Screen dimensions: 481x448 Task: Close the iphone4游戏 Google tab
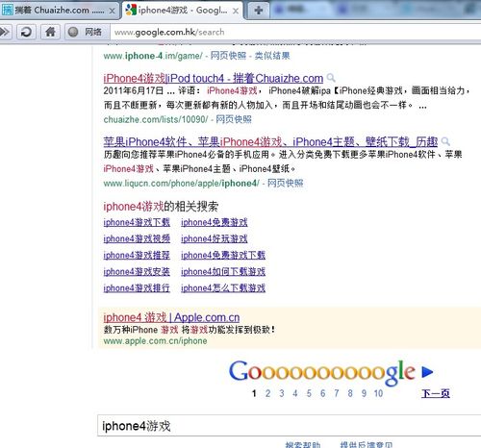coord(236,11)
